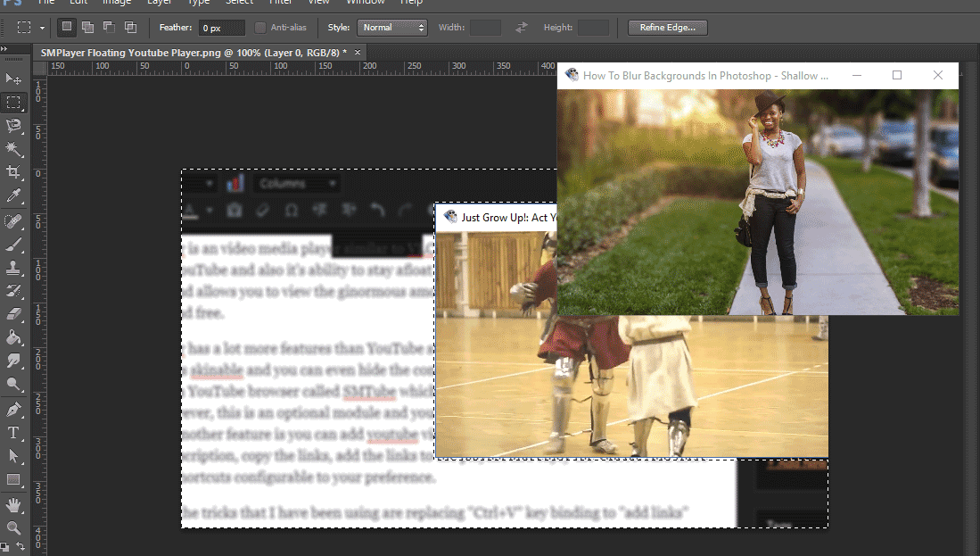The height and width of the screenshot is (556, 980).
Task: Enable the Anti-alias checkbox
Action: 259,27
